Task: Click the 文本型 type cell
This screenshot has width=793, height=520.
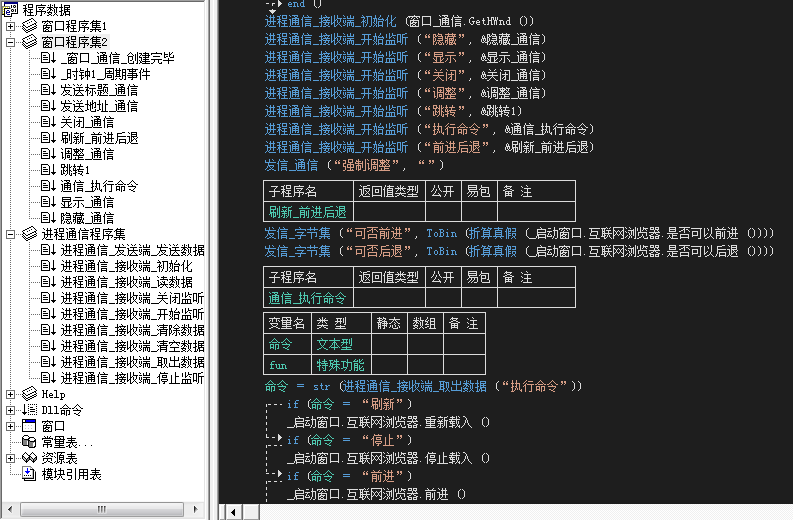Action: pyautogui.click(x=341, y=344)
